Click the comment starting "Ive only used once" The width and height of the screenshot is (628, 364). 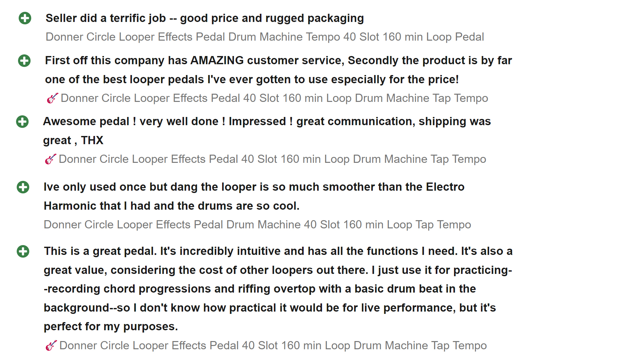point(254,187)
